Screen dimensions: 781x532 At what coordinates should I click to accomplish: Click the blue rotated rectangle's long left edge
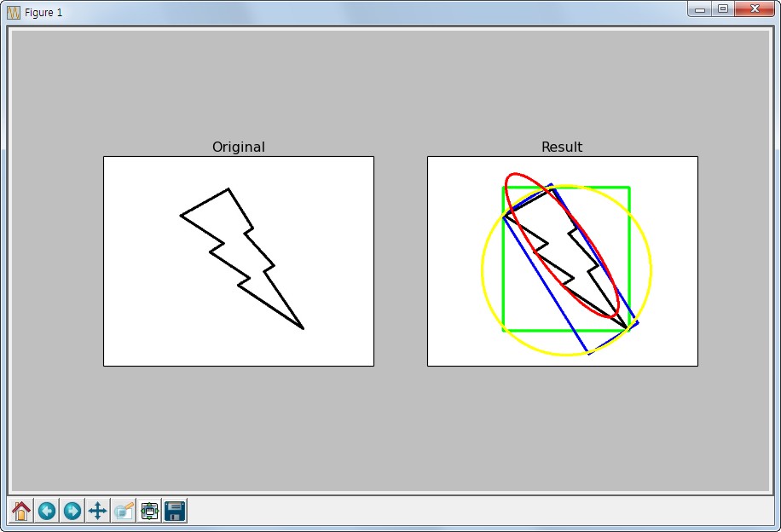(x=546, y=284)
